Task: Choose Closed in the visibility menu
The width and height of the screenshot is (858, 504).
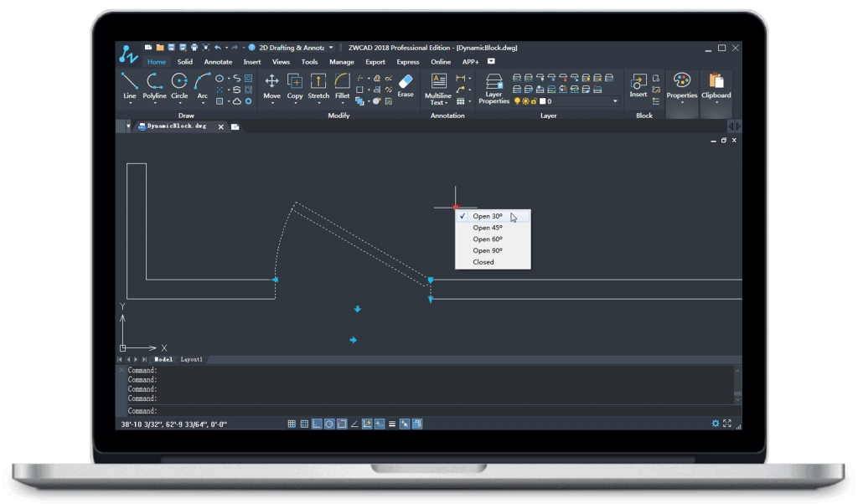Action: point(483,262)
